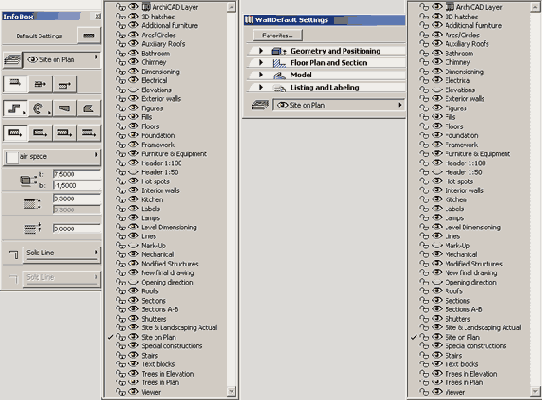Click the base elevation field showing 1.5000
This screenshot has height=400, width=542.
point(77,185)
